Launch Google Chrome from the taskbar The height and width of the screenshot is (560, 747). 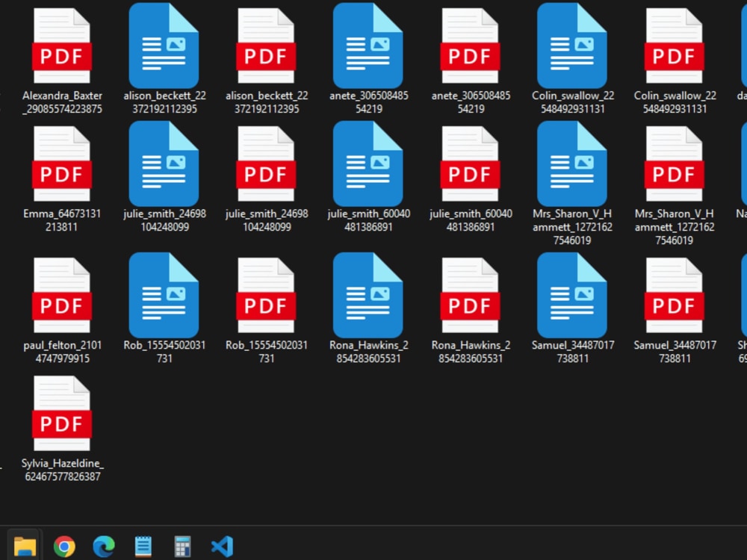tap(64, 547)
